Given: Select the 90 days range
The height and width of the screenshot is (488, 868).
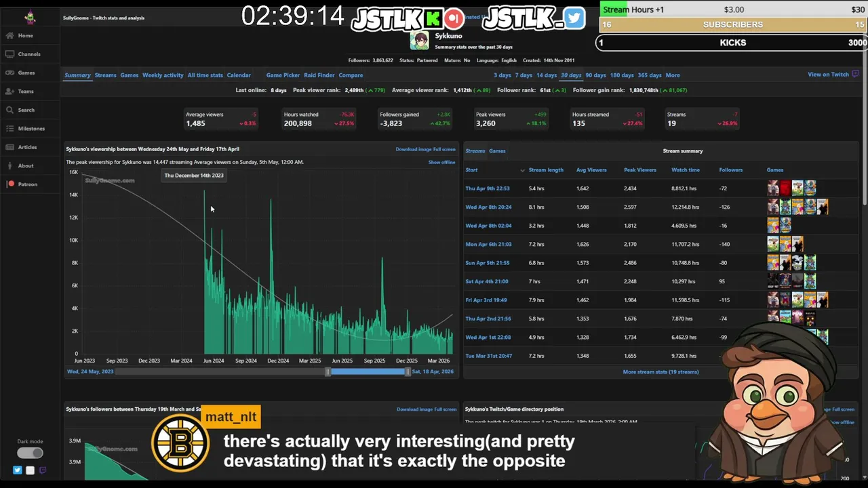Looking at the screenshot, I should 595,75.
